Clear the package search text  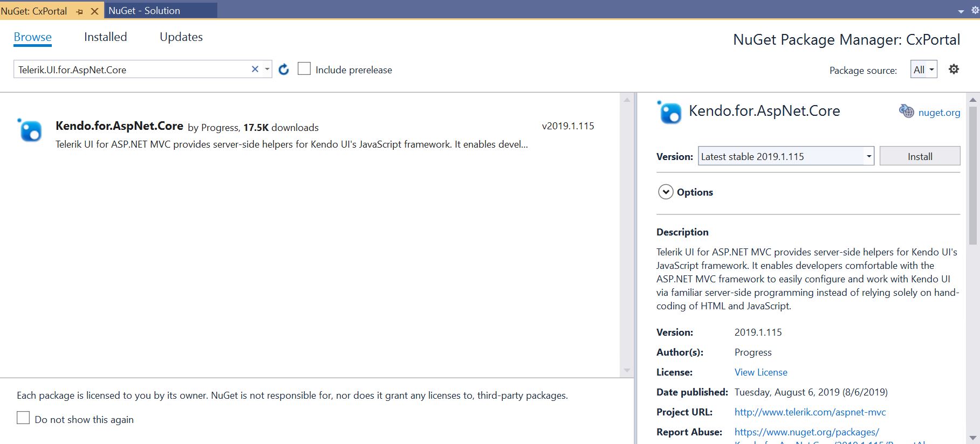coord(255,69)
